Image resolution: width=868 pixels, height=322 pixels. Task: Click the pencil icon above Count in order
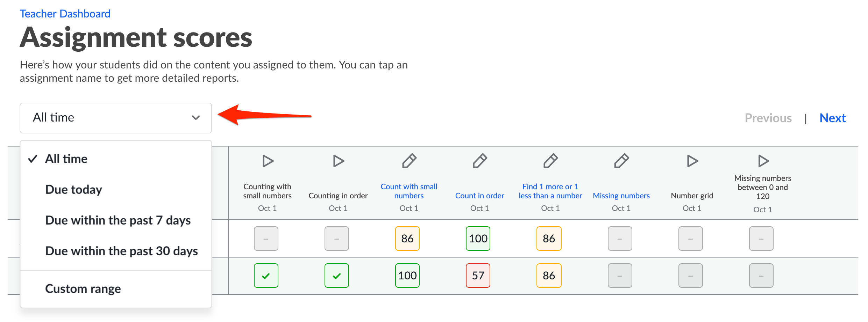pyautogui.click(x=480, y=161)
